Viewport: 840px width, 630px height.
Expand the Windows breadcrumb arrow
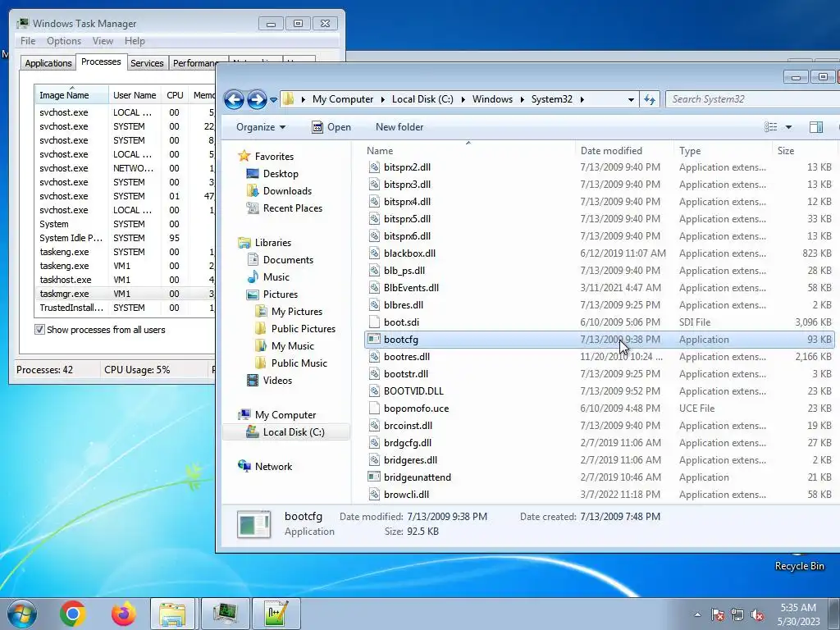[x=522, y=99]
